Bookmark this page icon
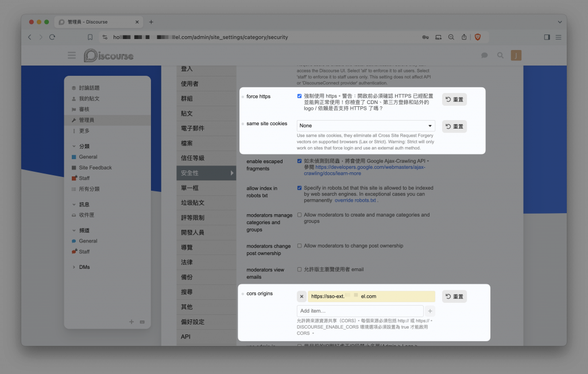 click(x=90, y=37)
